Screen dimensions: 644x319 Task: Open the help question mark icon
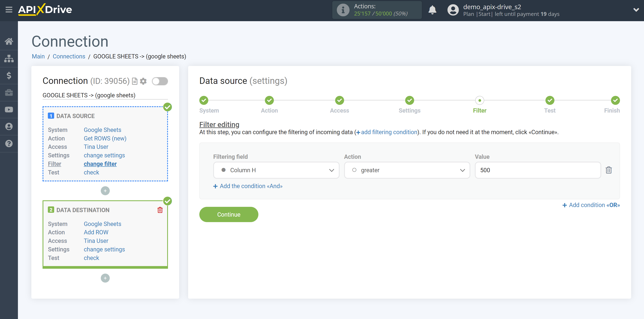click(9, 144)
